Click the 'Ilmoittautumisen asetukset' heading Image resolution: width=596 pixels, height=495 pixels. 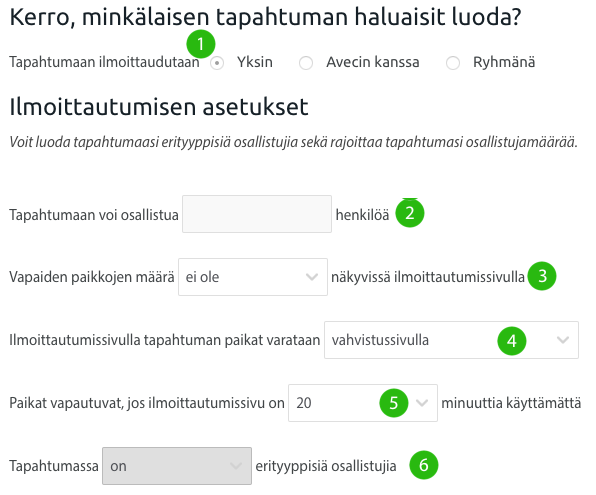click(x=159, y=106)
